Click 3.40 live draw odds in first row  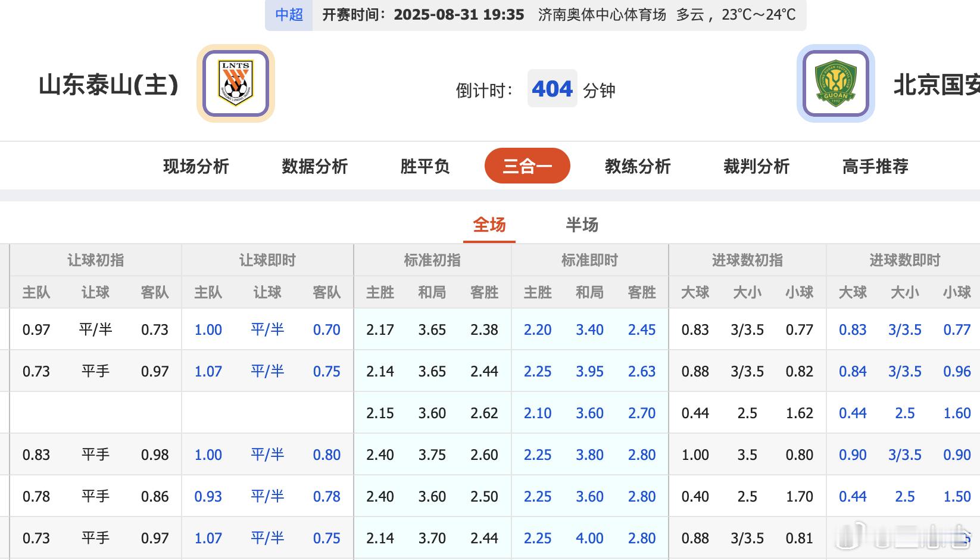[589, 329]
